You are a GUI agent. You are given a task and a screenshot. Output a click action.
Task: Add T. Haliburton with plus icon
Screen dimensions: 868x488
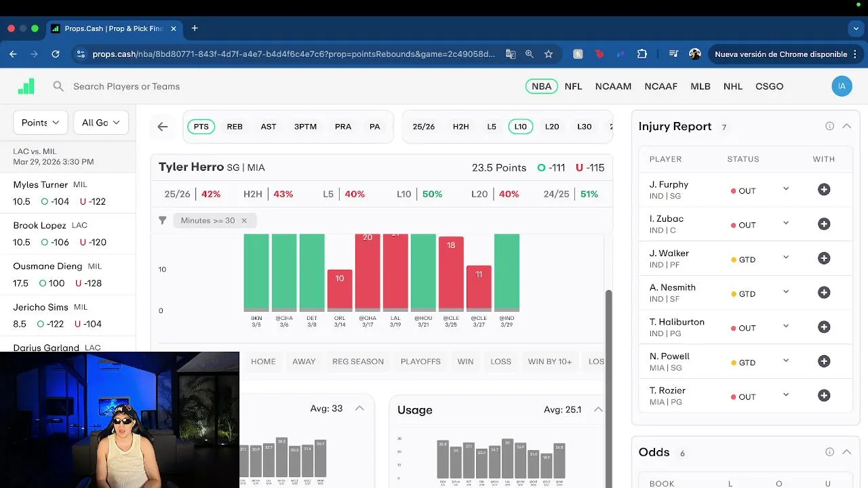(x=824, y=327)
